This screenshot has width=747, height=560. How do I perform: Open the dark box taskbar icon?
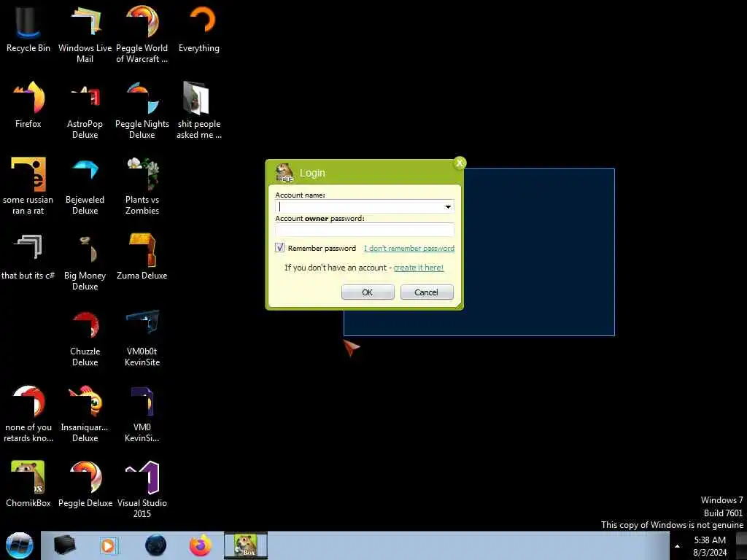coord(65,545)
